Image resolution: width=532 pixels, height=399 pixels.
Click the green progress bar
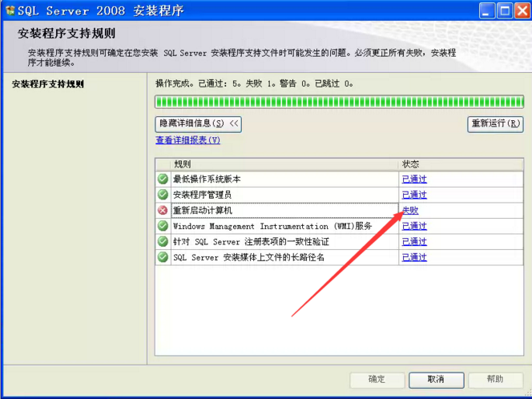(x=340, y=102)
